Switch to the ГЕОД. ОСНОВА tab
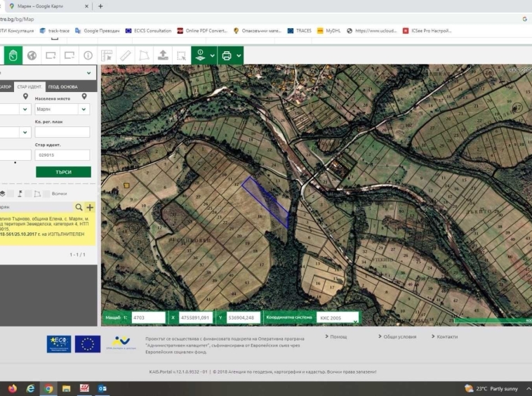The width and height of the screenshot is (532, 396). [x=62, y=87]
